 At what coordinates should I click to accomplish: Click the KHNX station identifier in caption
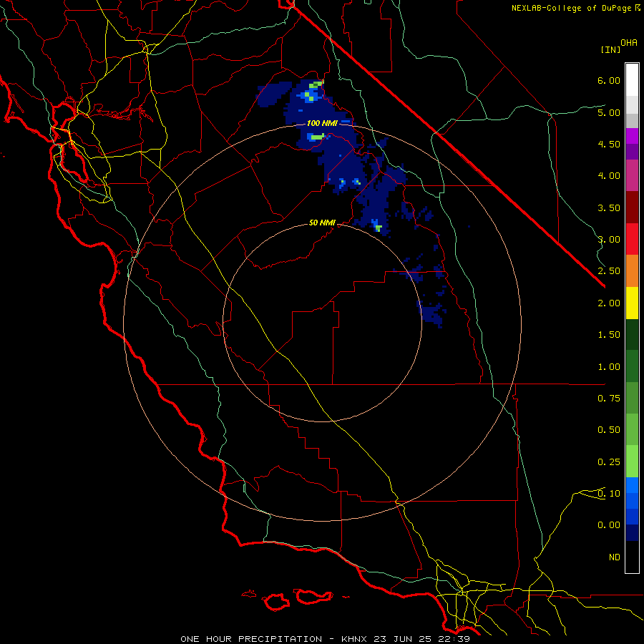[354, 639]
